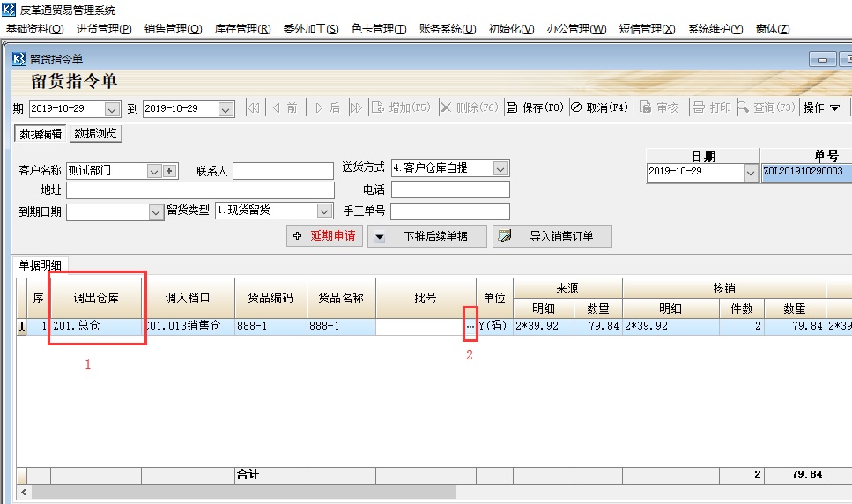This screenshot has height=504, width=852.
Task: Click the 单号 field ZOL201910290003
Action: pos(806,173)
